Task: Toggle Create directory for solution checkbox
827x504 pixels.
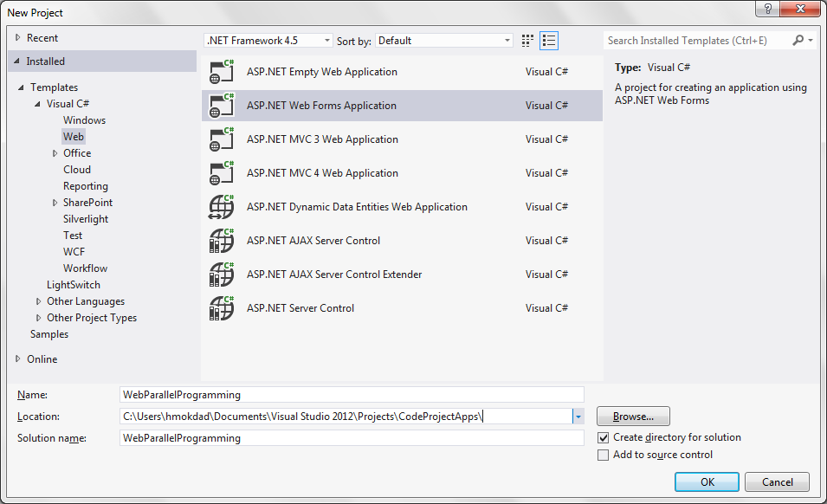Action: click(x=604, y=437)
